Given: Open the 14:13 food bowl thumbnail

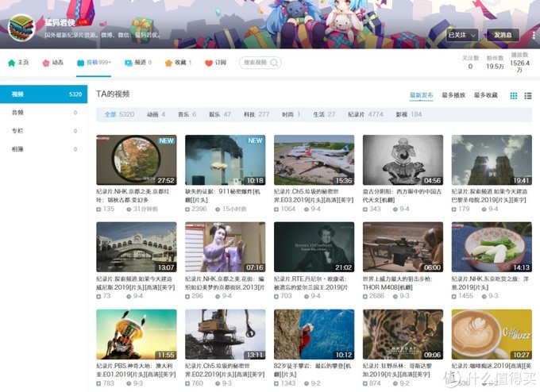Looking at the screenshot, I should point(492,247).
